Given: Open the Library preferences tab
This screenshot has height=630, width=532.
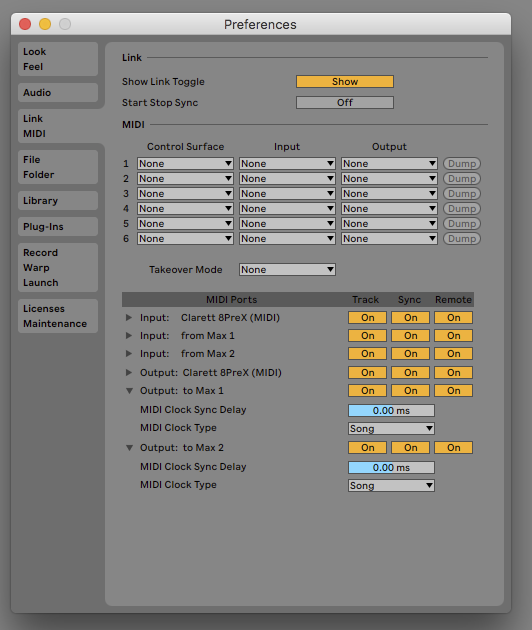Looking at the screenshot, I should click(58, 200).
